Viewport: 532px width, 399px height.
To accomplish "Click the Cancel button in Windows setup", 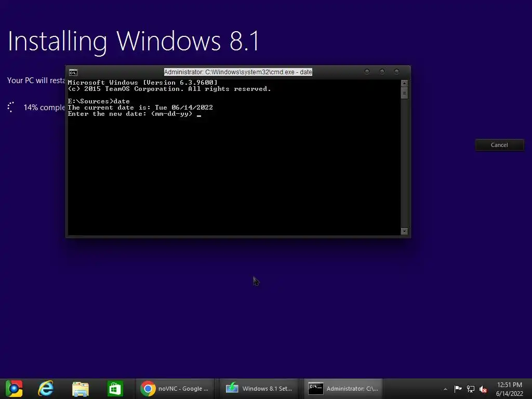I will (499, 145).
